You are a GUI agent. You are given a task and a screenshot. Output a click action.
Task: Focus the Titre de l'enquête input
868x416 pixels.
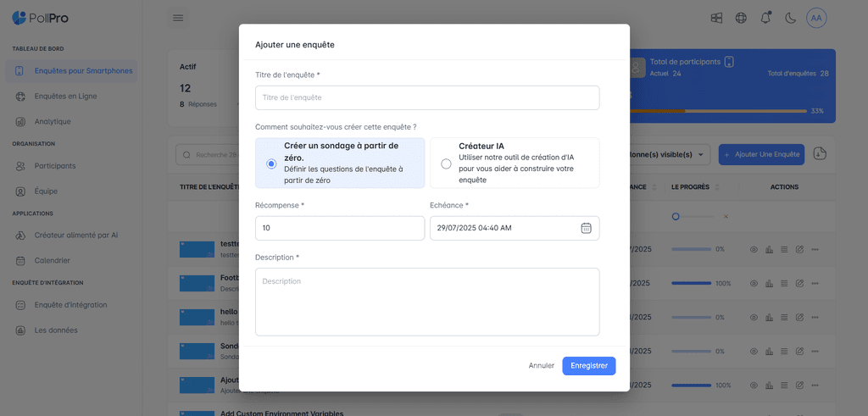(427, 98)
